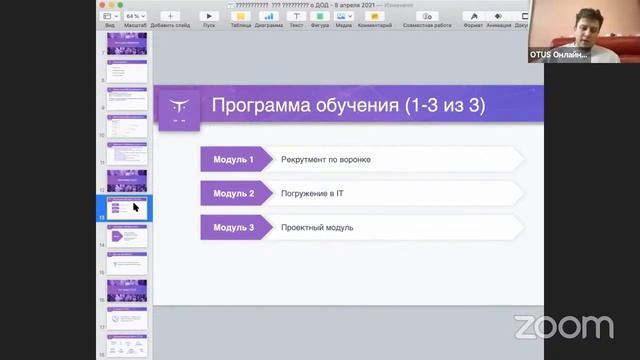Image resolution: width=640 pixels, height=360 pixels.
Task: Select the Модуль 3 arrow shape
Action: [x=236, y=227]
